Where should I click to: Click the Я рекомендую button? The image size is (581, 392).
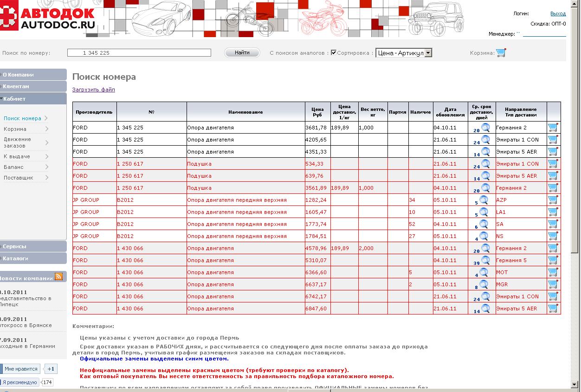click(20, 382)
